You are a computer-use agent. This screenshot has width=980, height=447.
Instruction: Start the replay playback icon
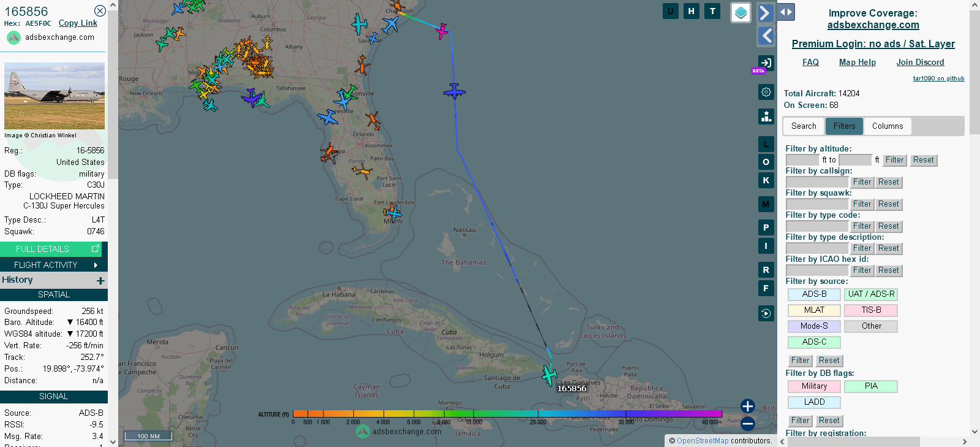pyautogui.click(x=766, y=313)
